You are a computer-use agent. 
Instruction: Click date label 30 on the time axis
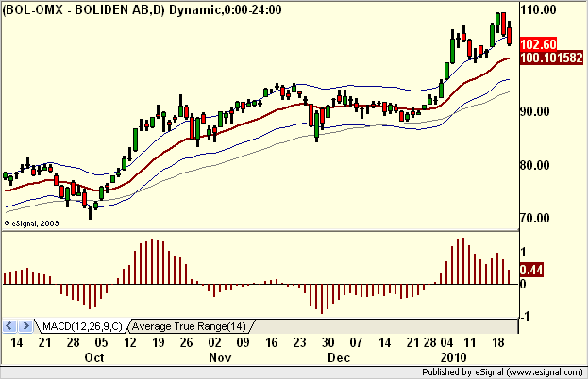tap(328, 342)
